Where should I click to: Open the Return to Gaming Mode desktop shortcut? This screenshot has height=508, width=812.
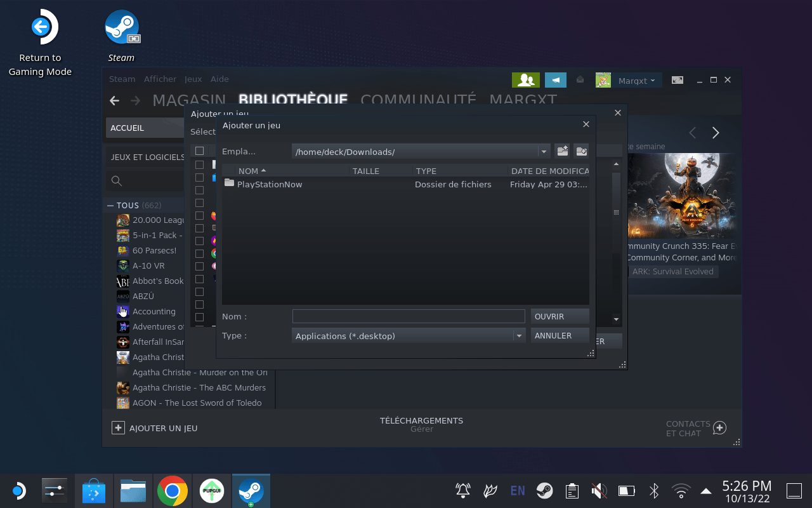pyautogui.click(x=40, y=43)
